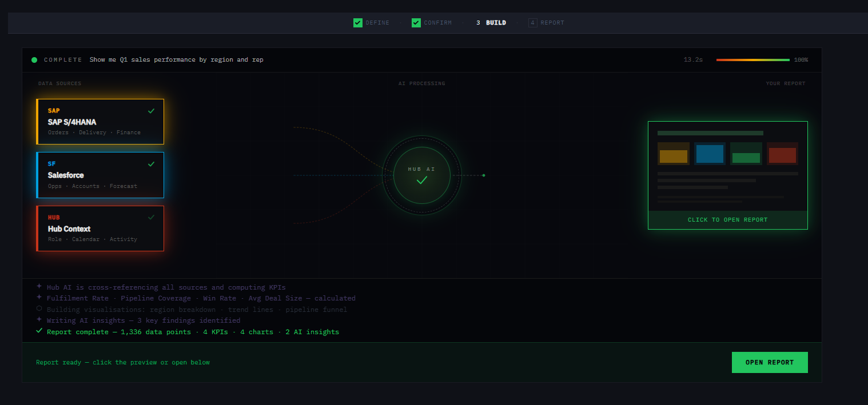Select the DEFINE step label
Viewport: 868px width, 405px height.
coord(377,23)
